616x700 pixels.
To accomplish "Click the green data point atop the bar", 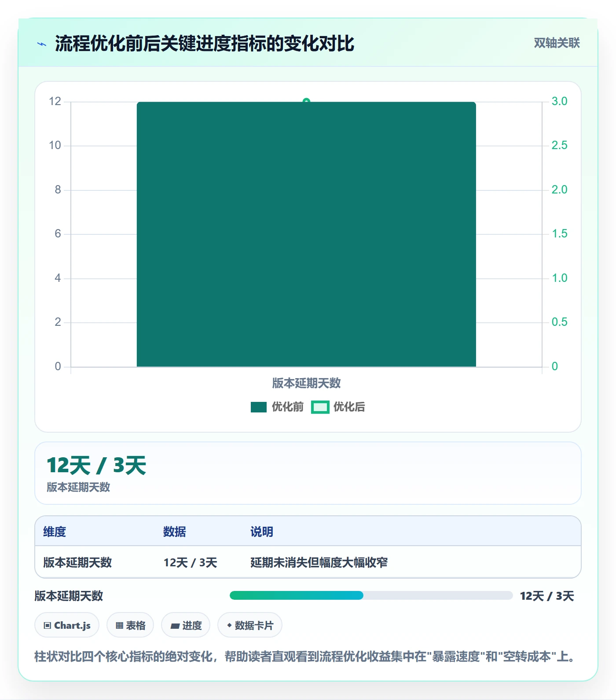I will tap(306, 101).
